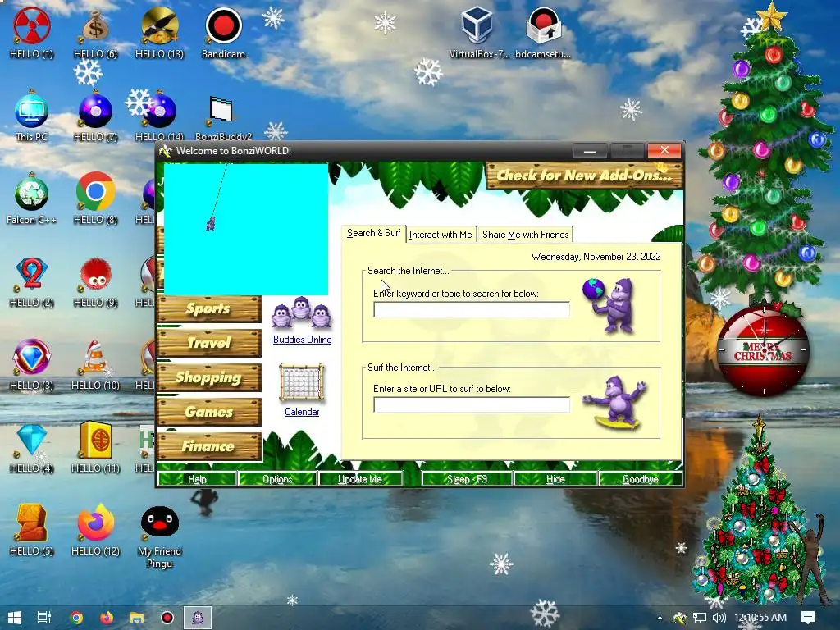This screenshot has width=840, height=630.
Task: Click surfing Bonzi icon
Action: tap(616, 403)
